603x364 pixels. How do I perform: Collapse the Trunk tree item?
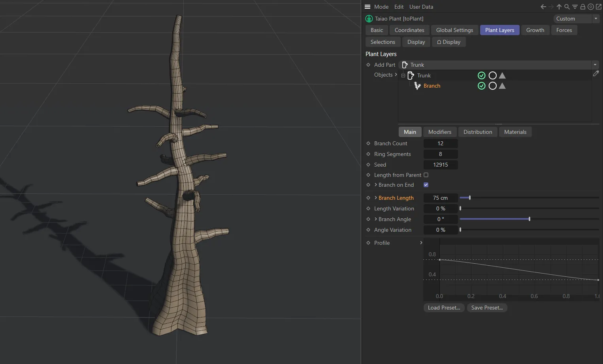[x=403, y=75]
